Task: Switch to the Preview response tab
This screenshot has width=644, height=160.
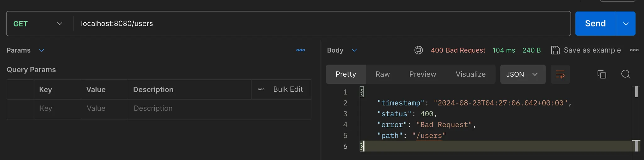Action: (422, 74)
